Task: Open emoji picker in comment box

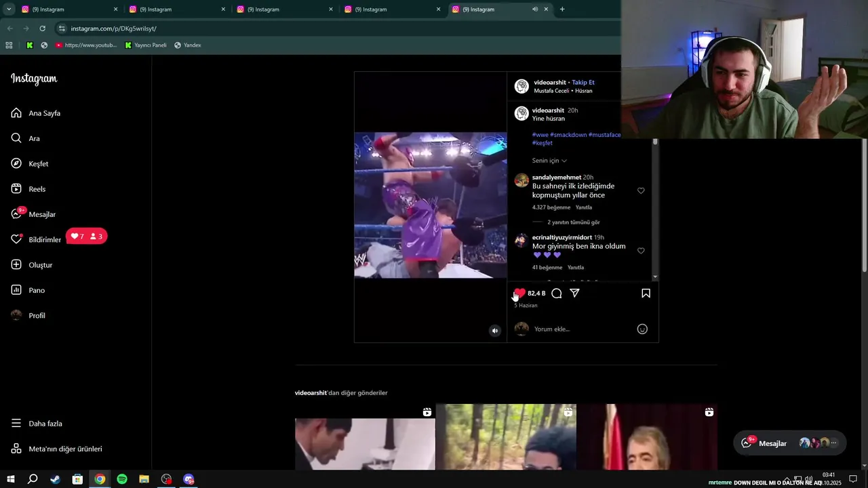Action: (x=642, y=329)
